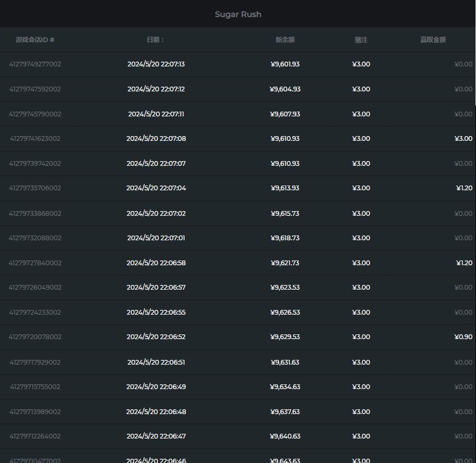Choose session ID 41279712264002
Viewport: 476px width, 463px height.
pyautogui.click(x=35, y=436)
